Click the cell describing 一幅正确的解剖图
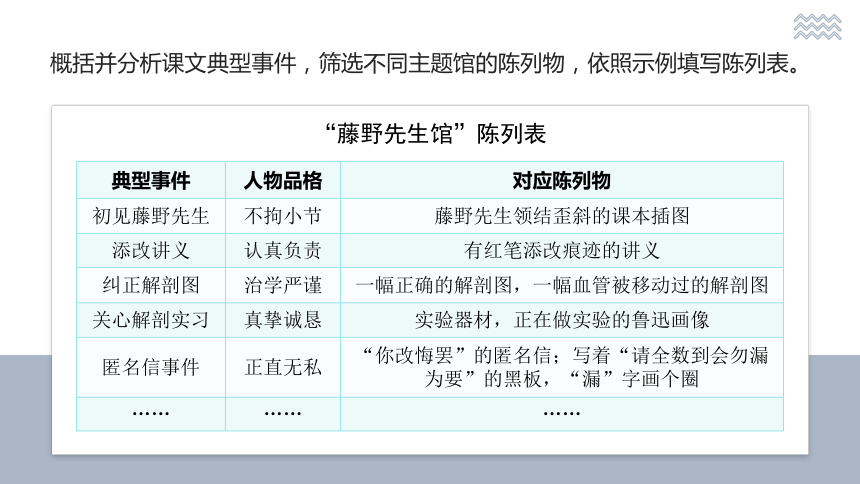The height and width of the screenshot is (484, 860). click(562, 285)
